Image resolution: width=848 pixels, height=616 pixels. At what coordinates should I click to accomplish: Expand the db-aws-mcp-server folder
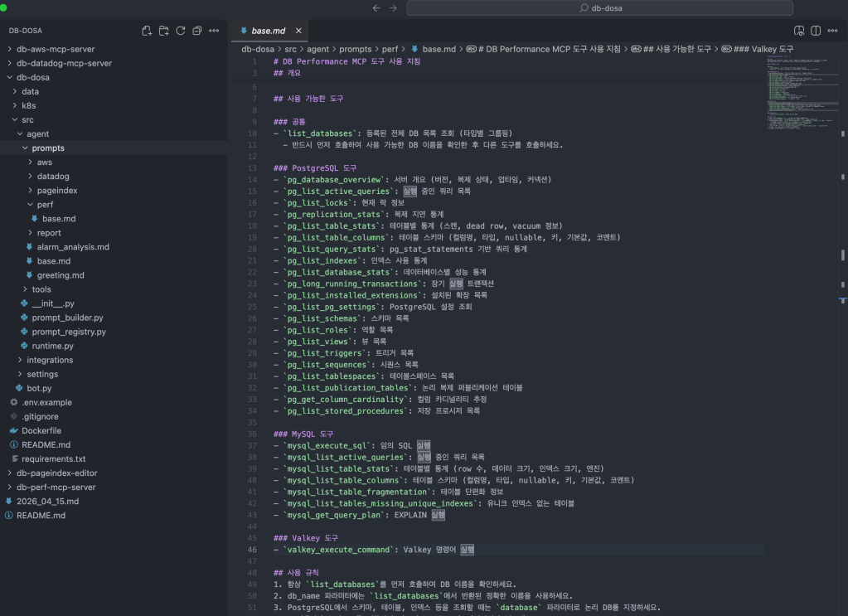56,49
